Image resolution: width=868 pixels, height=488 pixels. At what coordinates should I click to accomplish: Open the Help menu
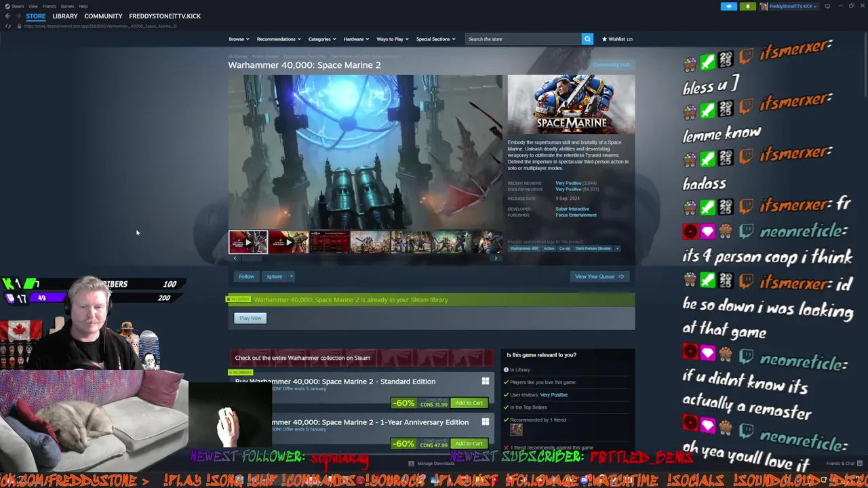[x=83, y=6]
